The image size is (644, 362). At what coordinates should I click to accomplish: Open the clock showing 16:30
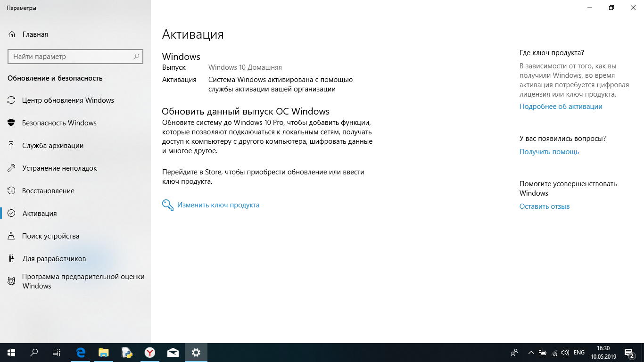603,353
